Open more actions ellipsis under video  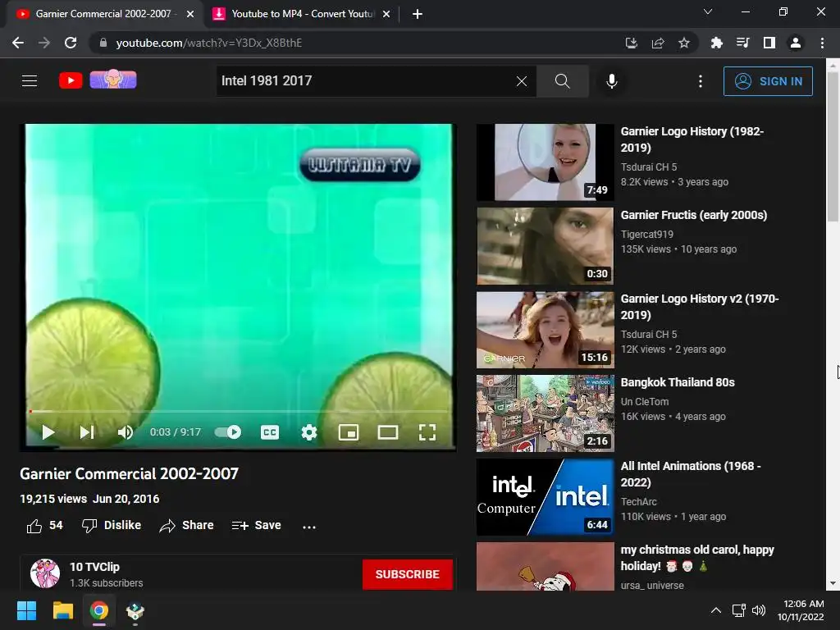[309, 527]
